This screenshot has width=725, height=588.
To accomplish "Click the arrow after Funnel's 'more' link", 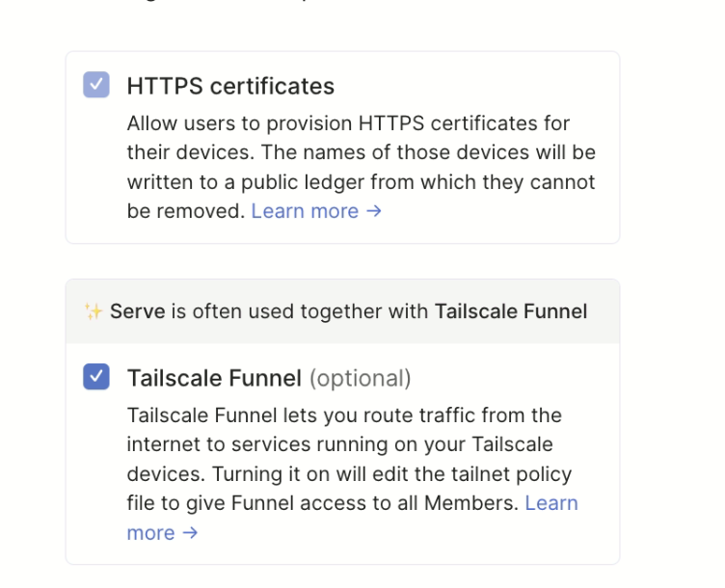I will click(x=190, y=533).
